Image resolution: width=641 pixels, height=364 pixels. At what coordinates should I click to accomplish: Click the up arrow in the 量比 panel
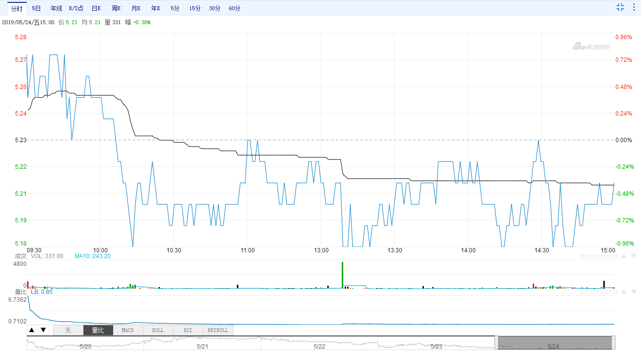click(x=624, y=292)
